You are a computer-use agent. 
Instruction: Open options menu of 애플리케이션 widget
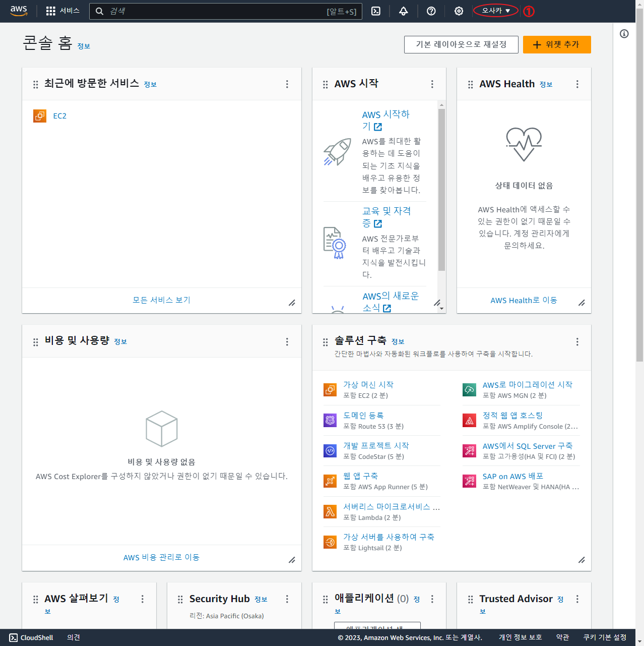coord(432,599)
